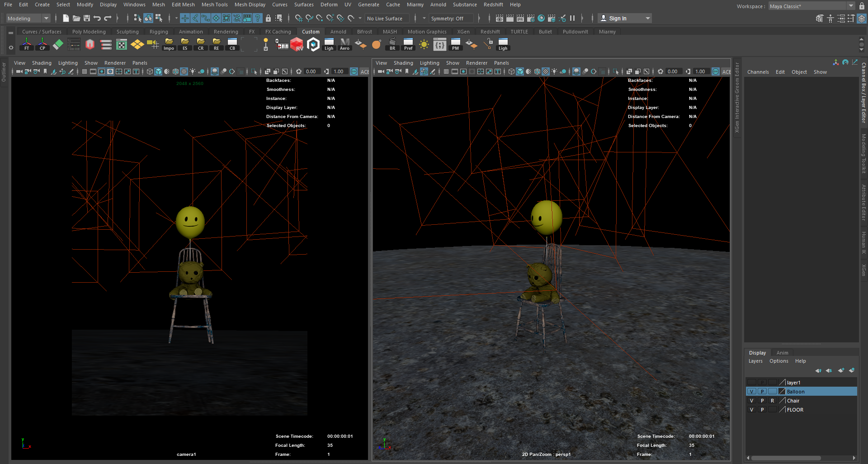Viewport: 868px width, 464px height.
Task: Click the Impo folder shelf icon
Action: tap(169, 44)
